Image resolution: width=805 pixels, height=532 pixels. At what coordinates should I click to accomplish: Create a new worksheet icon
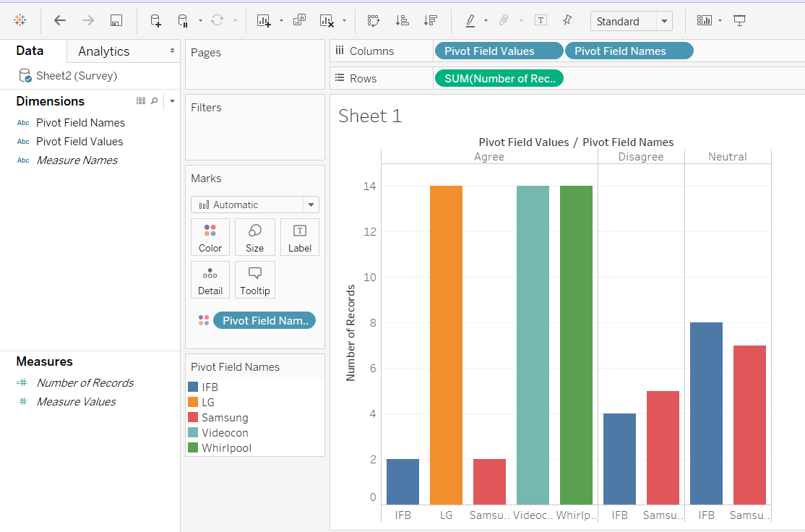click(264, 20)
